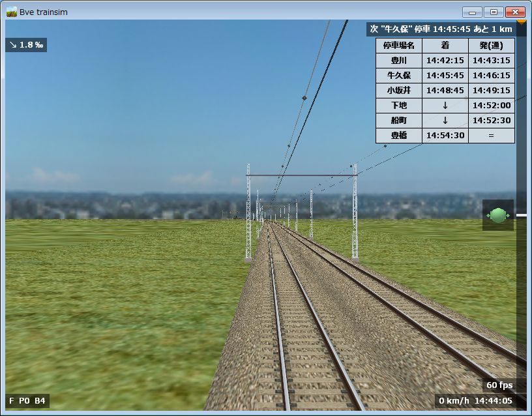Click 小坂井 arrival time 14:48:45
Screen dimensions: 532x416
[x=445, y=90]
